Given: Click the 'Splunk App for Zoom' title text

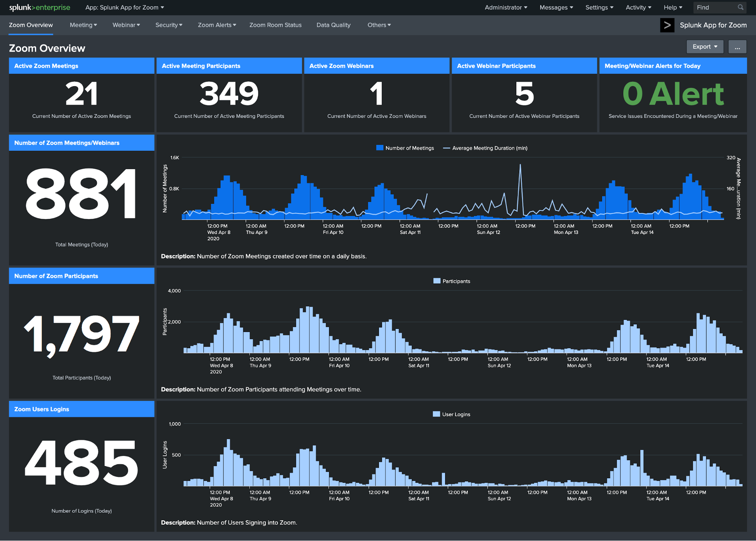Looking at the screenshot, I should [x=713, y=25].
